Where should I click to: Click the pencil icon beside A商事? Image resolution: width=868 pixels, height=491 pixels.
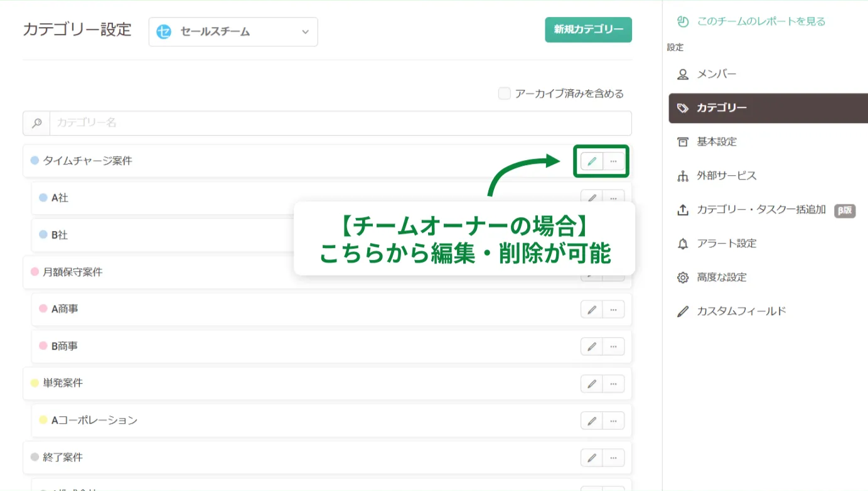[x=591, y=309]
